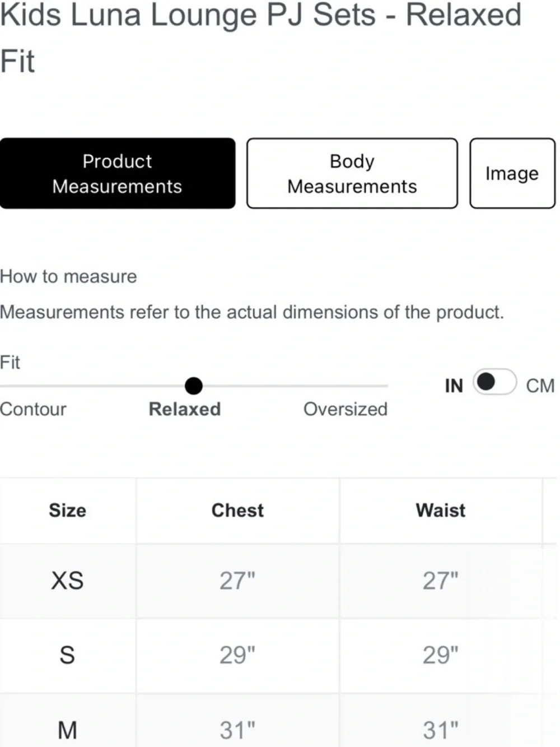Click the Kids Luna Lounge PJ Sets title
The height and width of the screenshot is (747, 560).
tap(261, 38)
